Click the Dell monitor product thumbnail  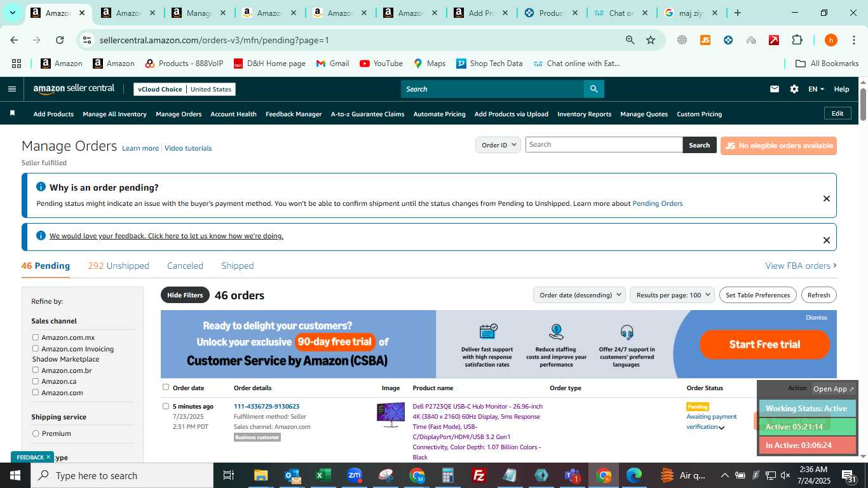[391, 415]
